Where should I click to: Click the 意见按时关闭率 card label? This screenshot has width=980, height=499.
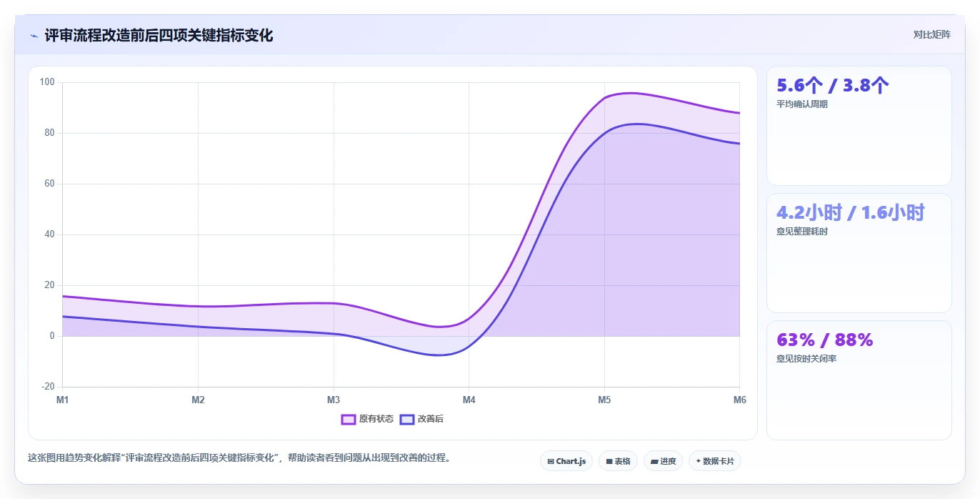[x=806, y=359]
